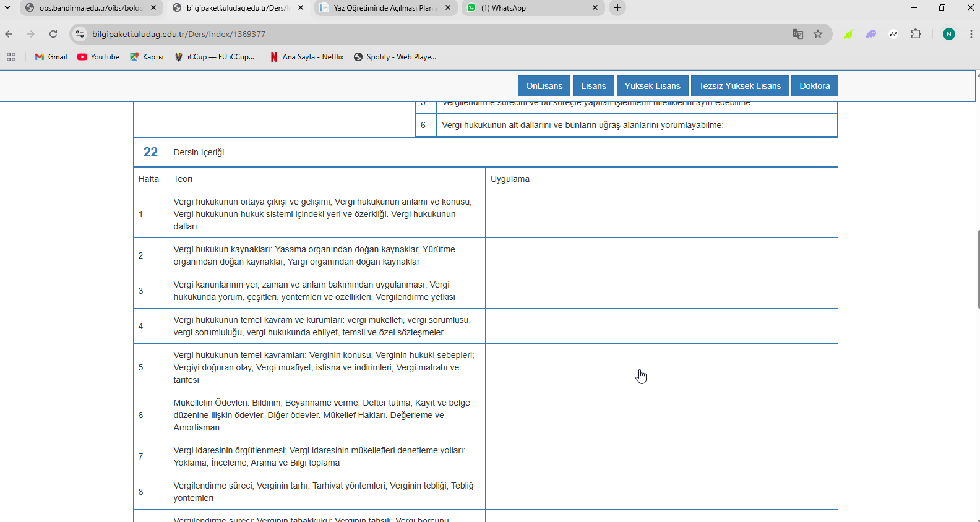Open the Google Translate page icon
Screen dimensions: 980x522
click(x=798, y=34)
